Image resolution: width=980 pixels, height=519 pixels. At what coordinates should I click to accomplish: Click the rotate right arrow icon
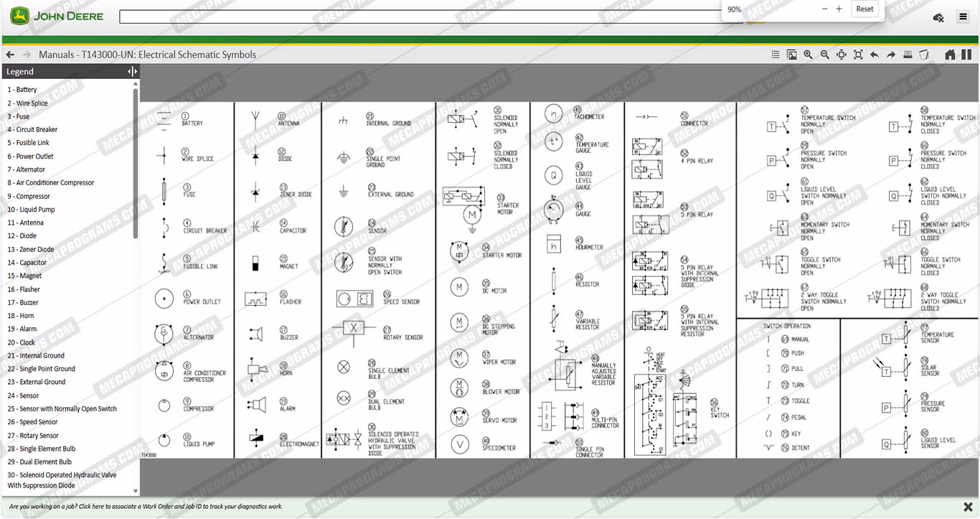[x=890, y=55]
